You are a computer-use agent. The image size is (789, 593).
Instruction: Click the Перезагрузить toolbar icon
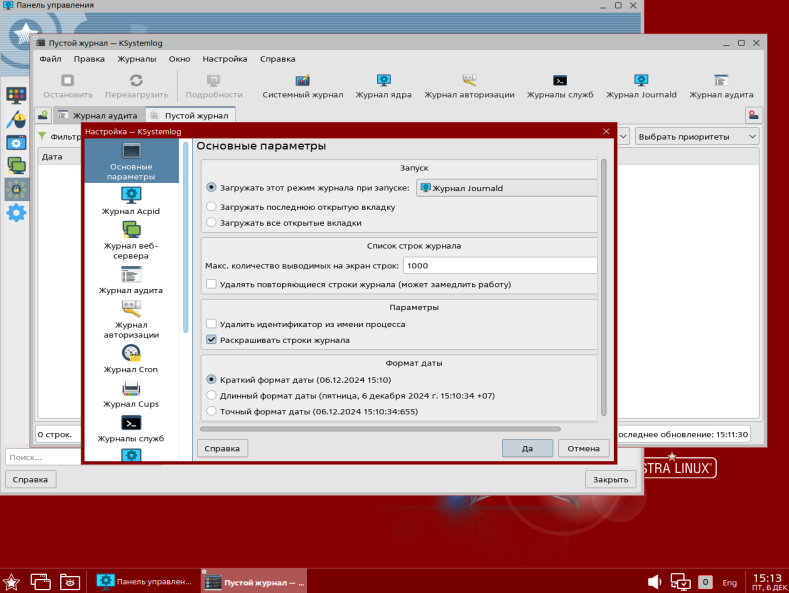point(136,86)
